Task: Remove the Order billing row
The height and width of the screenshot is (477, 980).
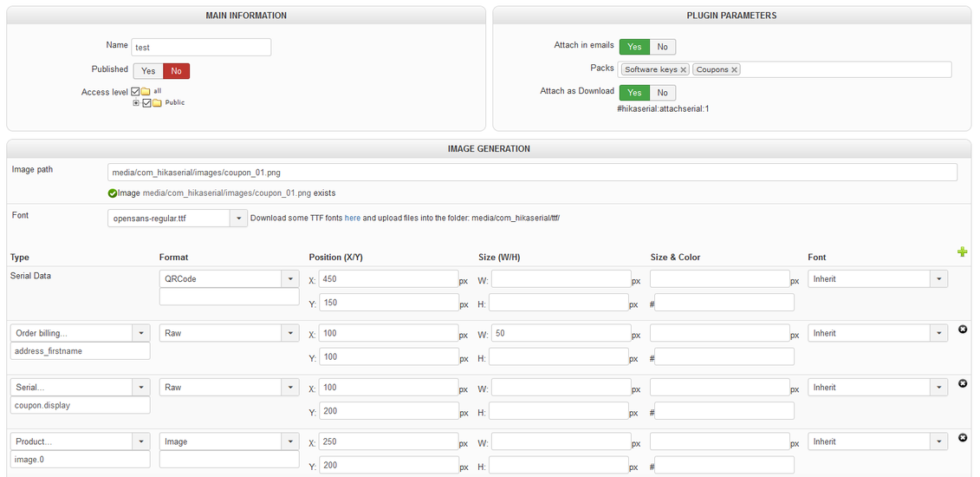Action: (x=964, y=329)
